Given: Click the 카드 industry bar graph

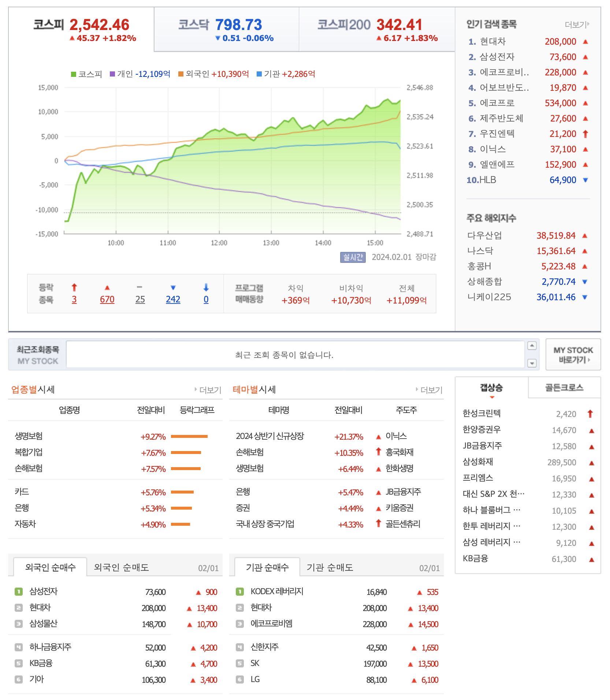Looking at the screenshot, I should [182, 492].
